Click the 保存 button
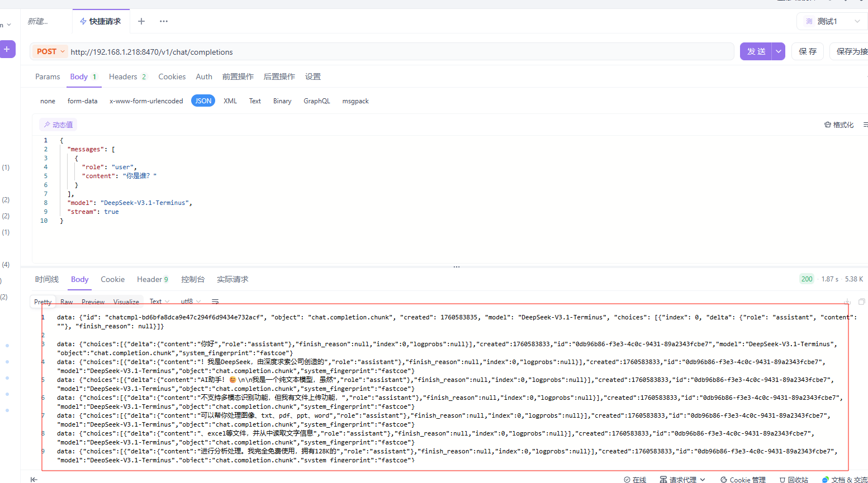Image resolution: width=868 pixels, height=483 pixels. 807,51
